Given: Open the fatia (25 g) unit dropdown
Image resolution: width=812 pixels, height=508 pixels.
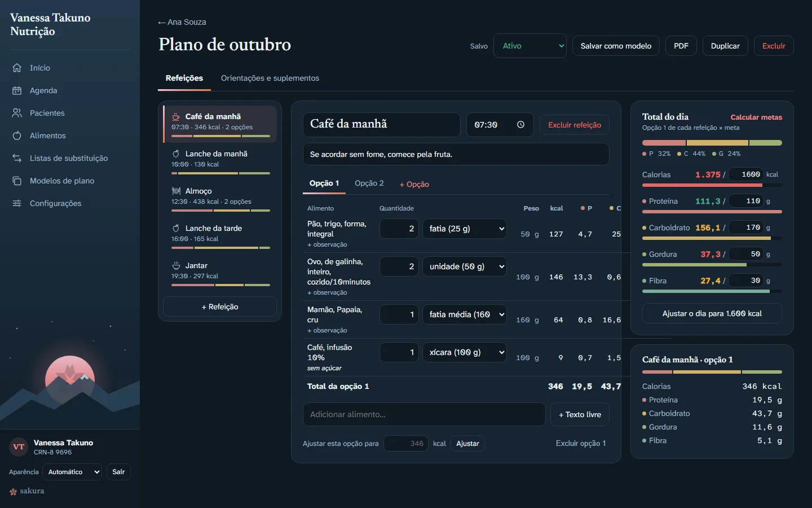Looking at the screenshot, I should coord(465,229).
